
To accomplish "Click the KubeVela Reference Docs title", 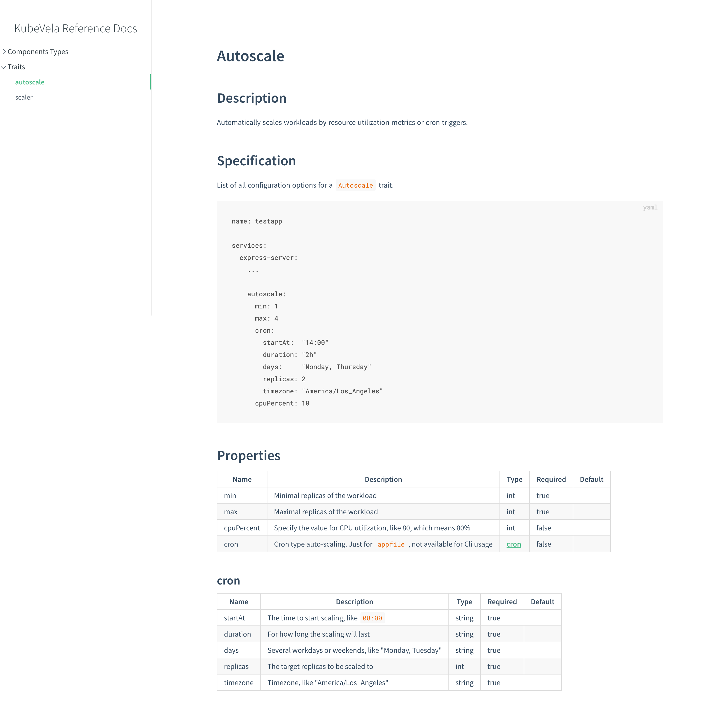I will (75, 28).
